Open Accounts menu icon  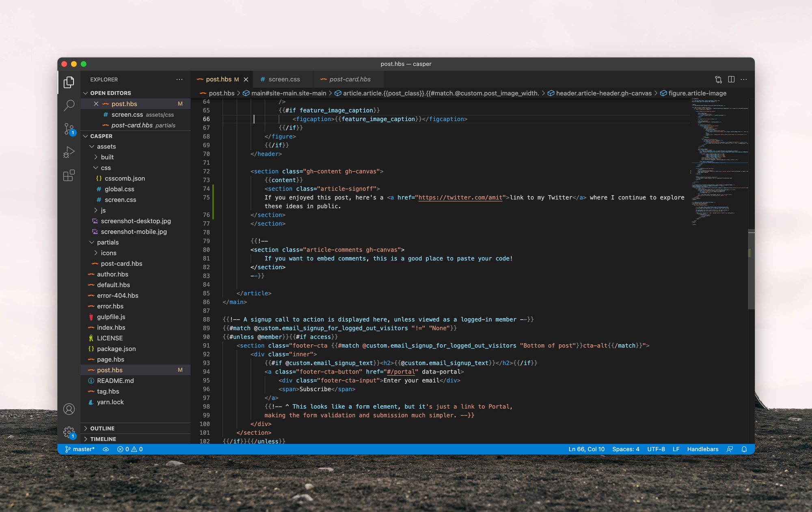(69, 409)
